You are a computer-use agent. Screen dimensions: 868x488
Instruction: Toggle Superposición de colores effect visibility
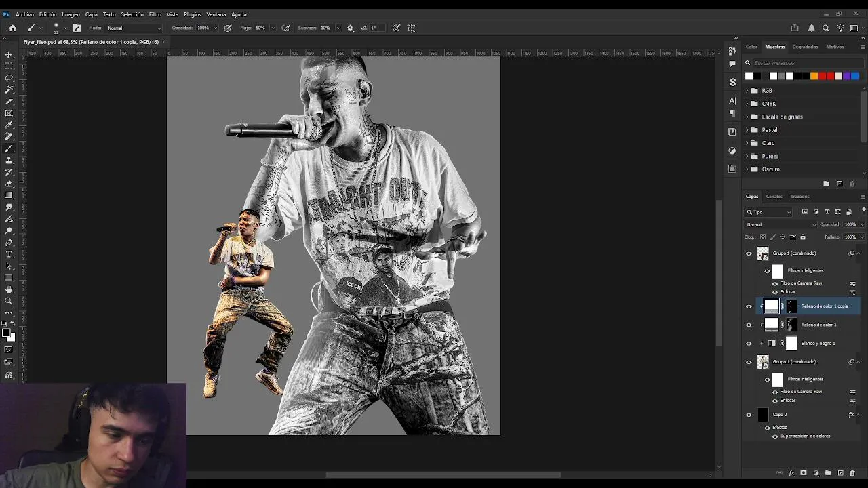point(775,436)
